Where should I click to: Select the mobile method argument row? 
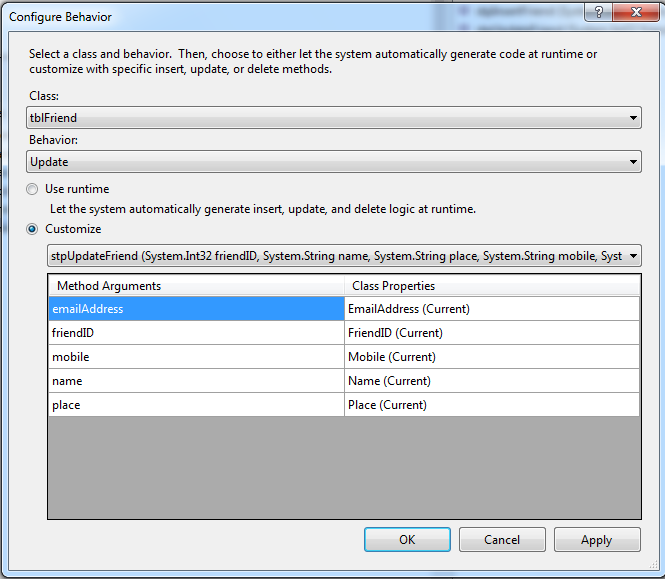point(197,357)
